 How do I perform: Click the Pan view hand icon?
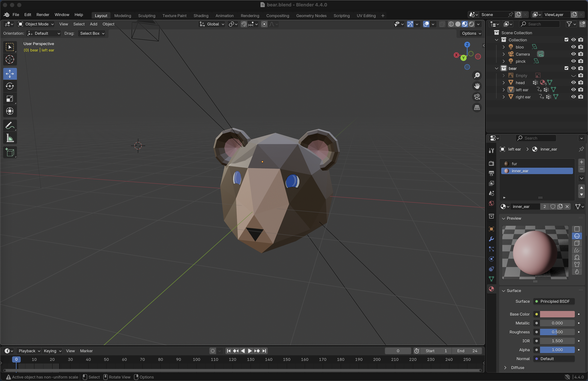(x=477, y=86)
